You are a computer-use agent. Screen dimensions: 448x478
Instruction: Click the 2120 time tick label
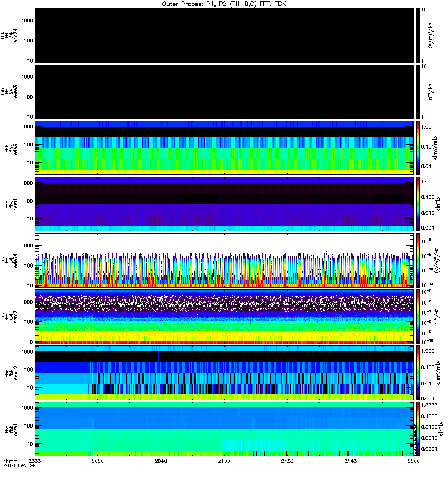(x=287, y=461)
